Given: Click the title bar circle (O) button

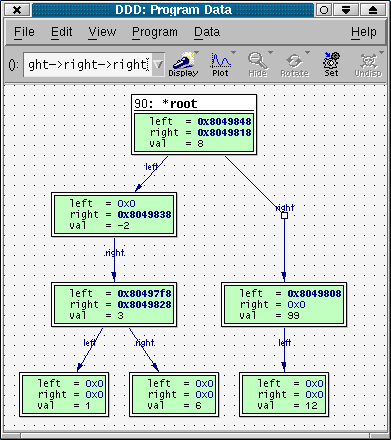Looking at the screenshot, I should [x=324, y=10].
